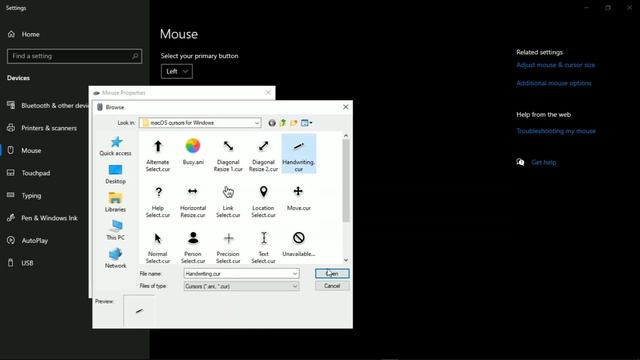Select Text Select.cur file
The width and height of the screenshot is (640, 360).
pos(263,247)
